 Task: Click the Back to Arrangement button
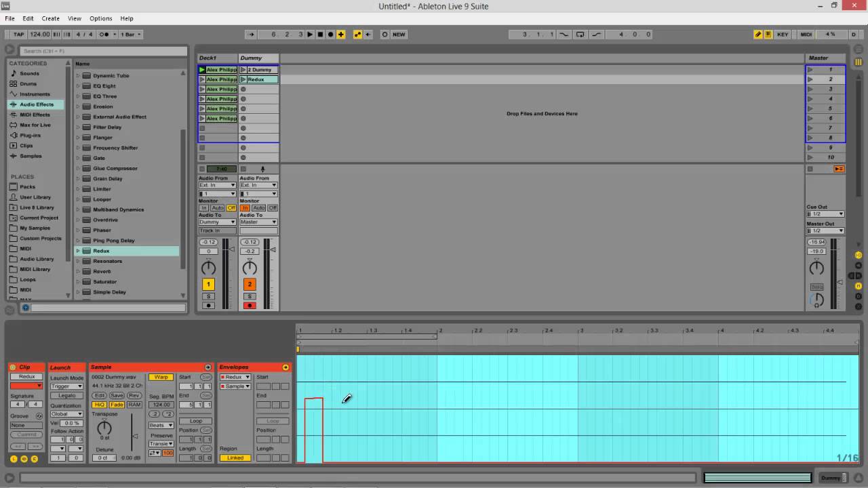coord(839,169)
